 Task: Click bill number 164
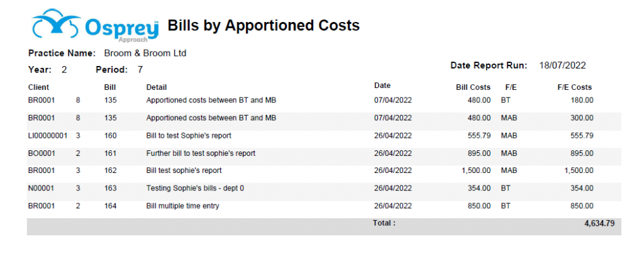(111, 206)
